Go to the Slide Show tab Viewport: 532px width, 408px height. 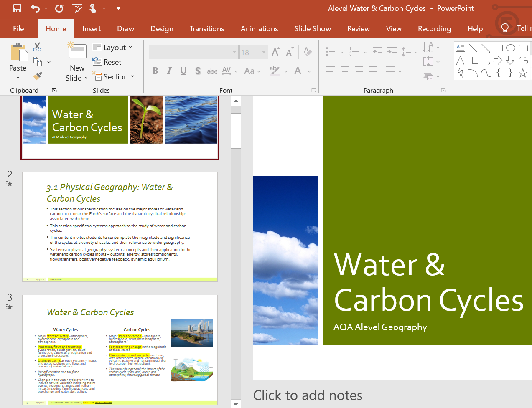[313, 28]
